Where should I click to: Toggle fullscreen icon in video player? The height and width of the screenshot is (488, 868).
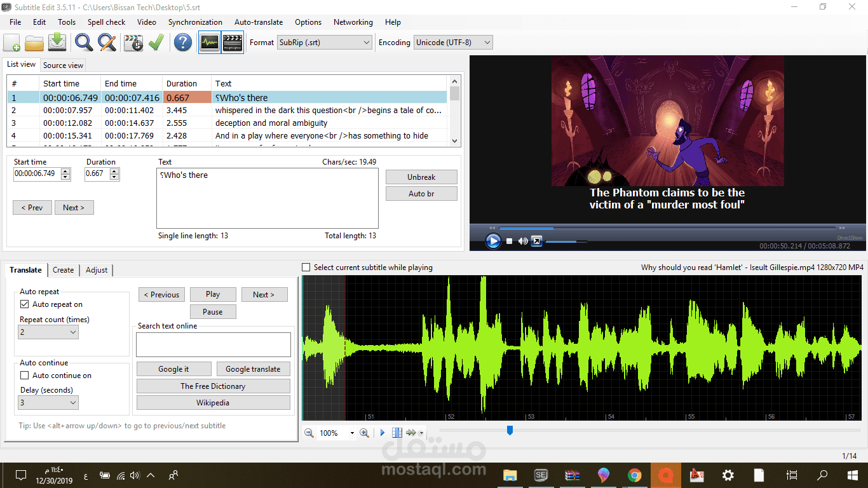(x=537, y=241)
